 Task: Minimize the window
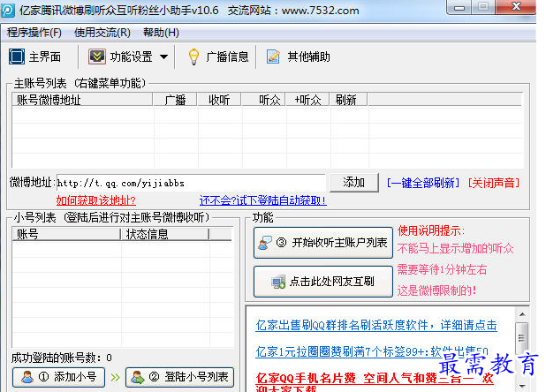pyautogui.click(x=459, y=8)
